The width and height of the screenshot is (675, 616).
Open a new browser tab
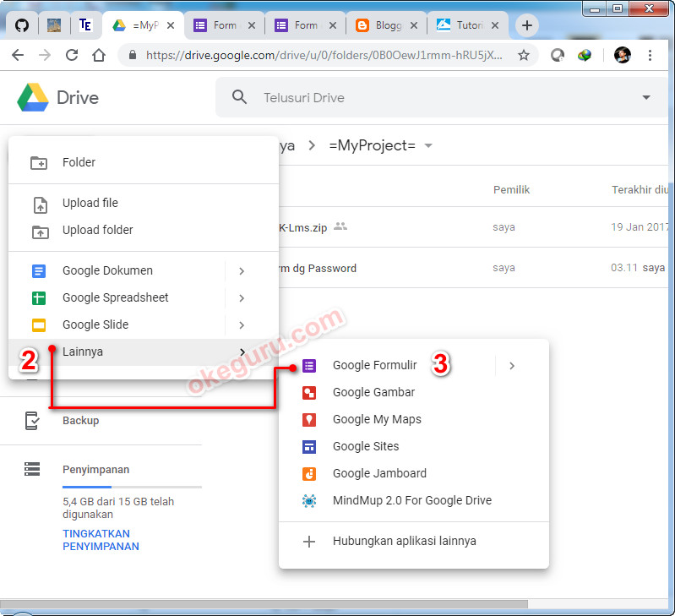[527, 25]
